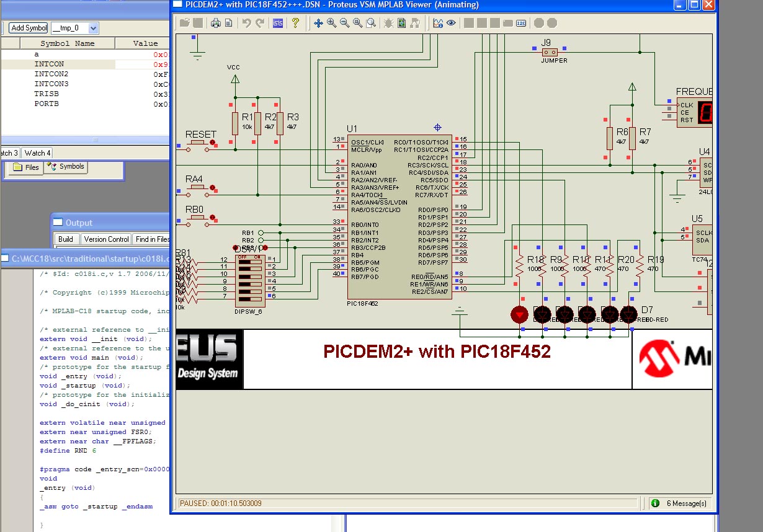Click the Add Symbol button
This screenshot has height=532, width=763.
(29, 28)
